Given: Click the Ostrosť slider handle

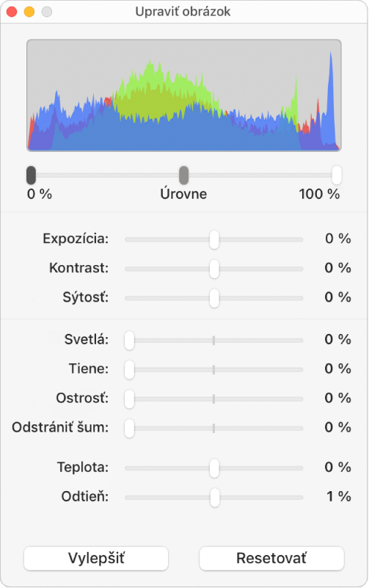Looking at the screenshot, I should [x=129, y=399].
